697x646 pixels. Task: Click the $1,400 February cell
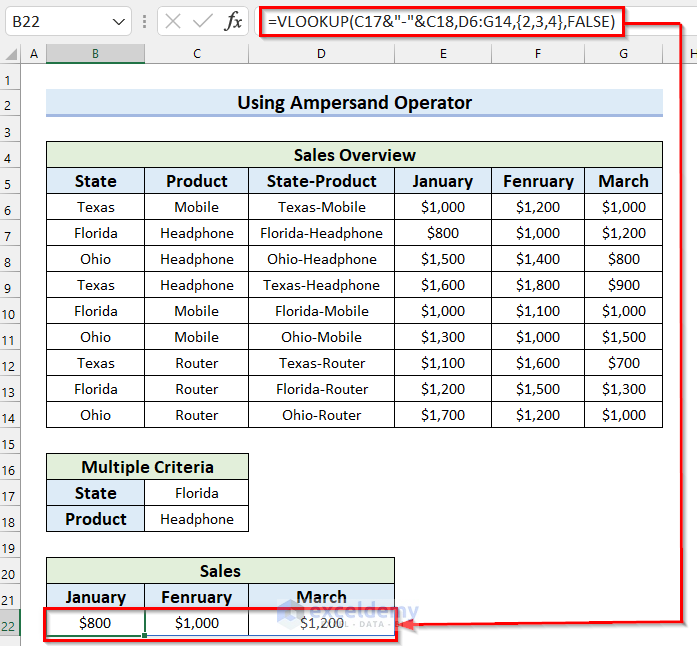click(538, 259)
